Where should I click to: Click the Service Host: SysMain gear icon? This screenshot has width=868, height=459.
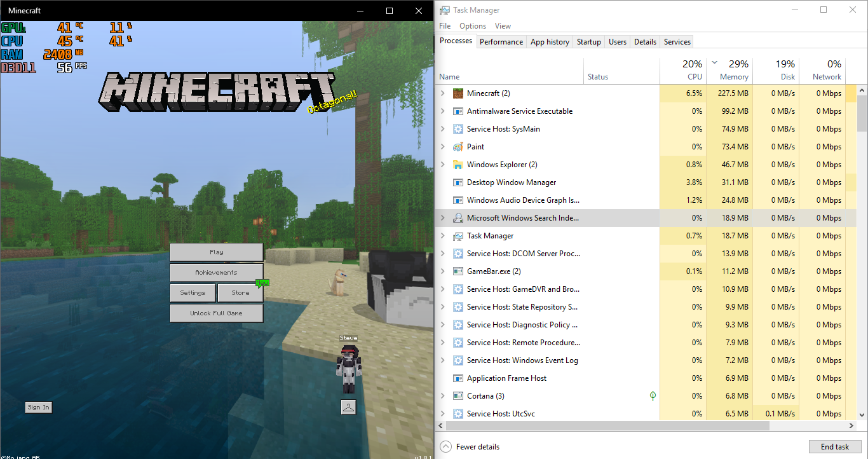tap(458, 129)
